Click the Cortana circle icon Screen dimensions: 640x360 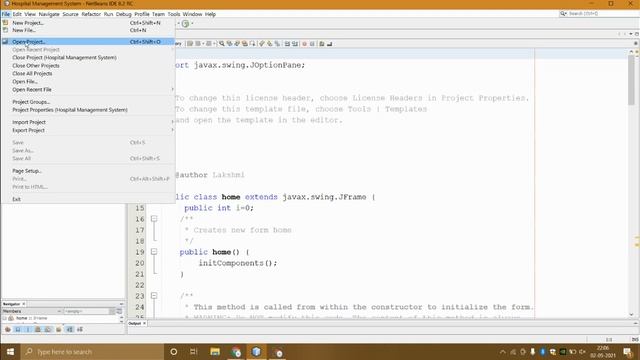point(173,352)
